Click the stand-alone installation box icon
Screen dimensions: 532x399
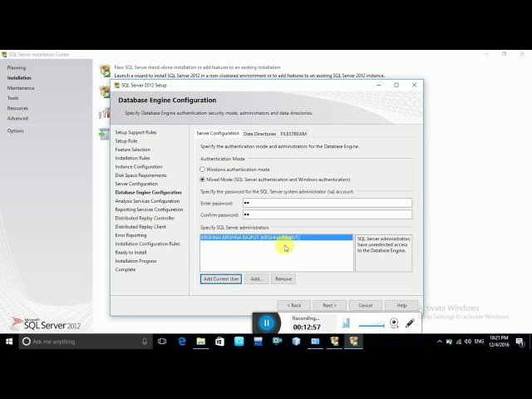tap(105, 71)
